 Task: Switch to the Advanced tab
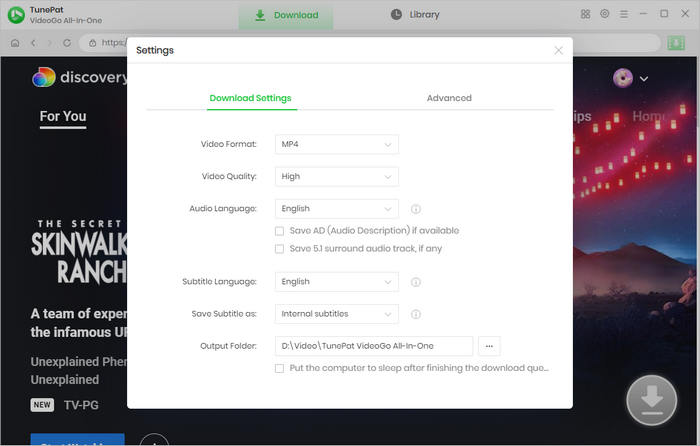[x=449, y=98]
